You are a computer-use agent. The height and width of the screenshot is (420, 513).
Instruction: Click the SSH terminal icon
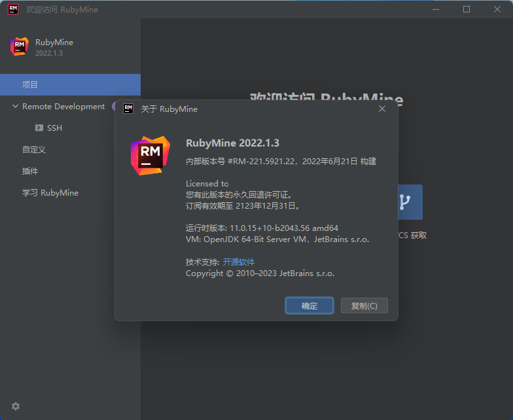(39, 128)
